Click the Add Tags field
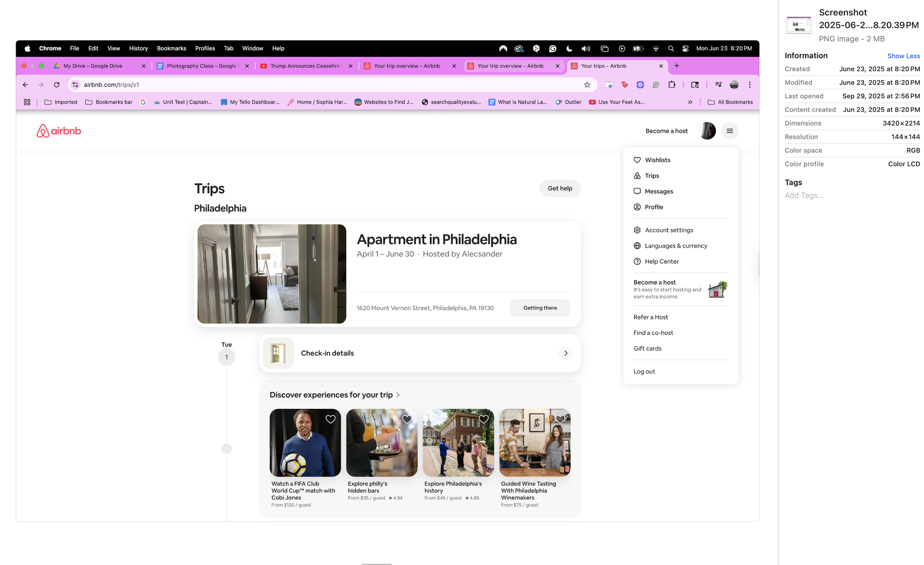Screen dimensions: 924x565 804,196
